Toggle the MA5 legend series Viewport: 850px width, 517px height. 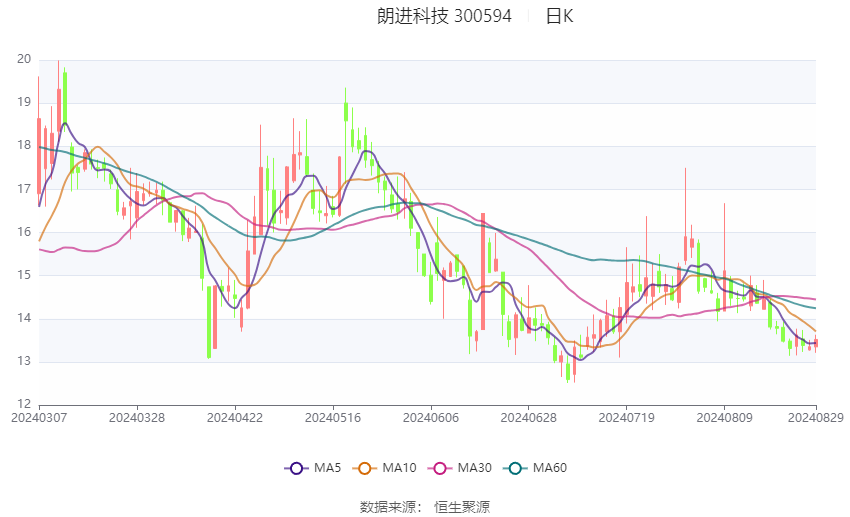click(x=313, y=468)
